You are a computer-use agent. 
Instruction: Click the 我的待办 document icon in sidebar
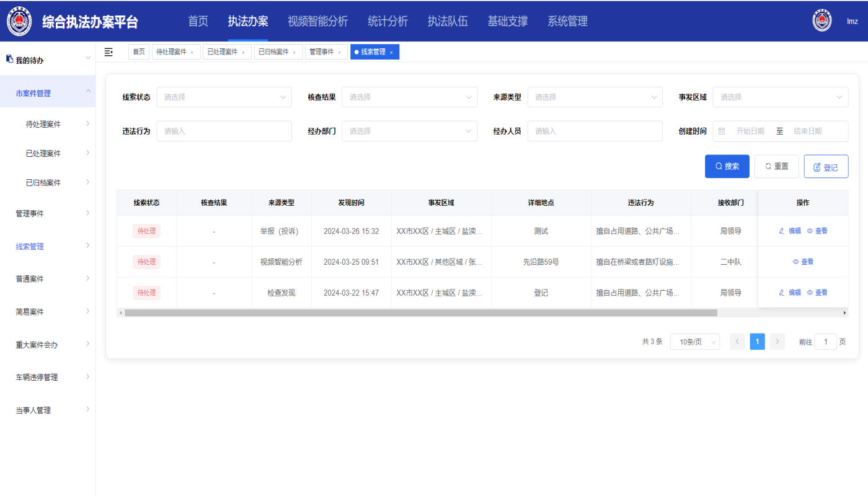click(9, 59)
